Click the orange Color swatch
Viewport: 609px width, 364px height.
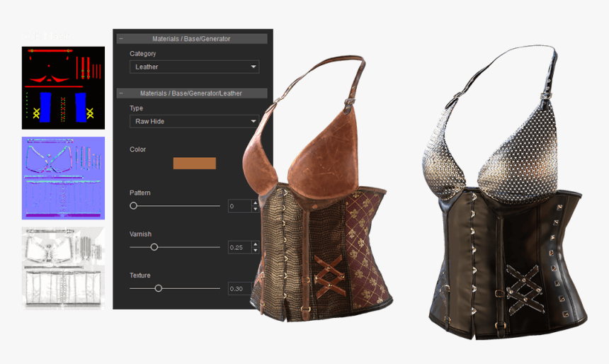[194, 163]
